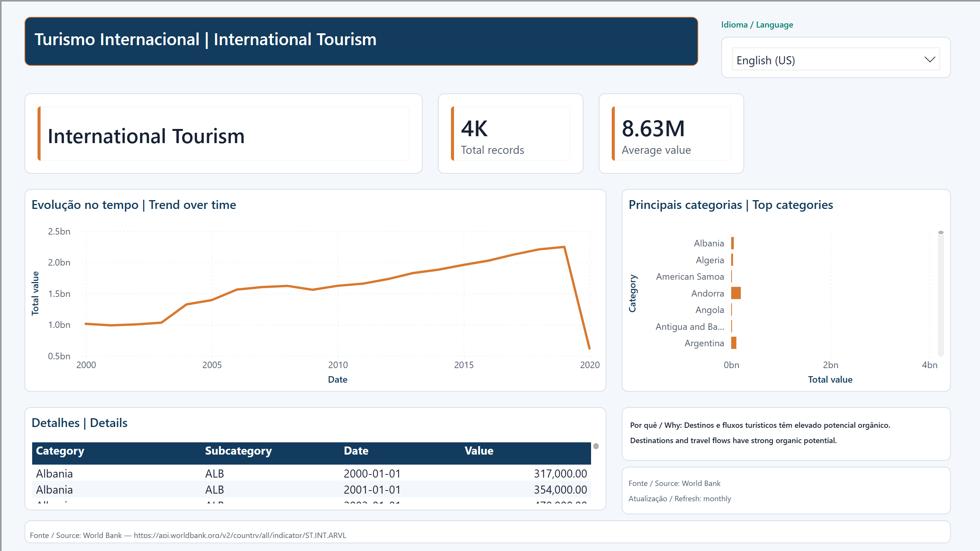
Task: Click the language dropdown chevron arrow
Action: (929, 60)
